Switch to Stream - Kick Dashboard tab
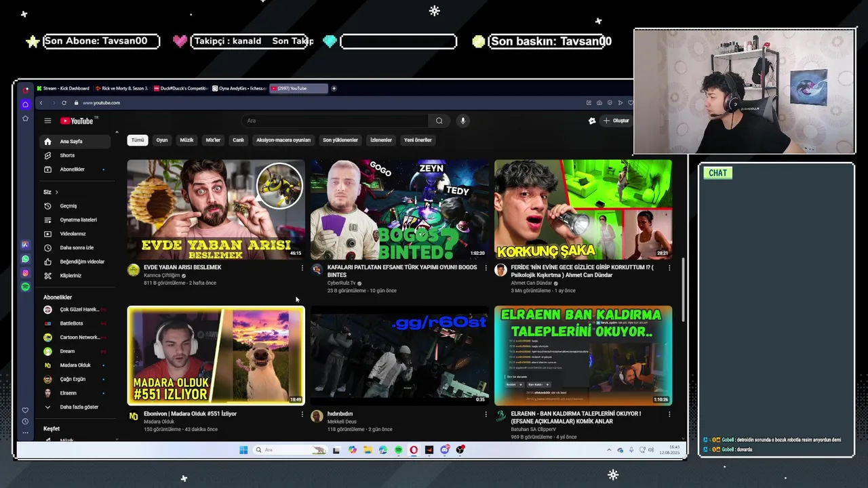 [64, 88]
